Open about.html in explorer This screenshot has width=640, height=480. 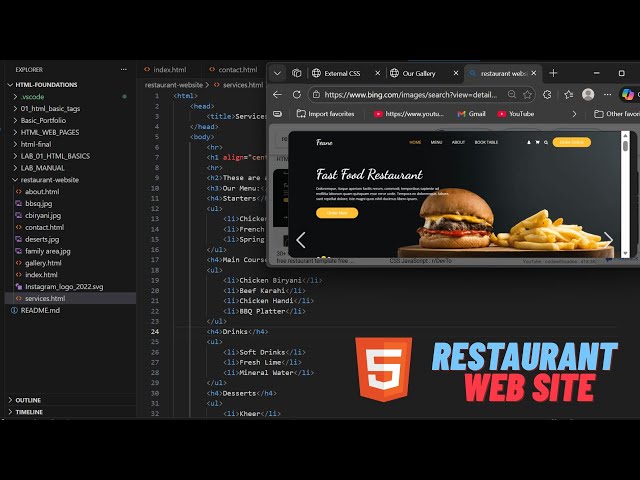coord(42,191)
